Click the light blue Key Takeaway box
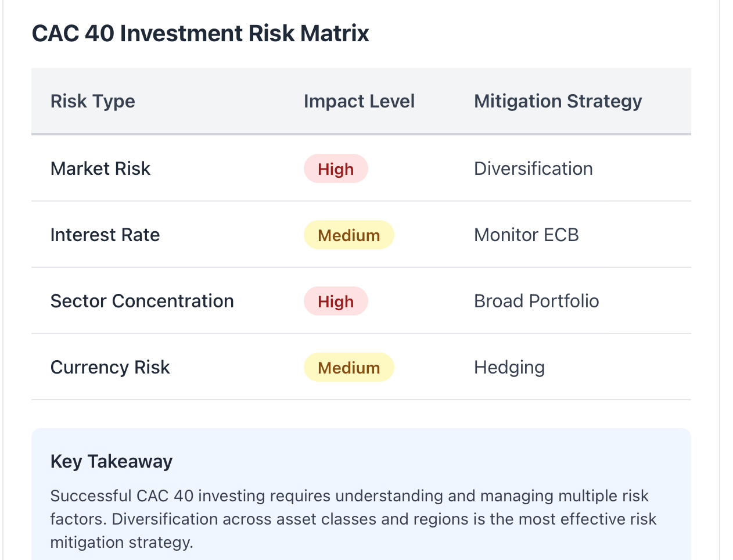The width and height of the screenshot is (733, 560). point(361,494)
